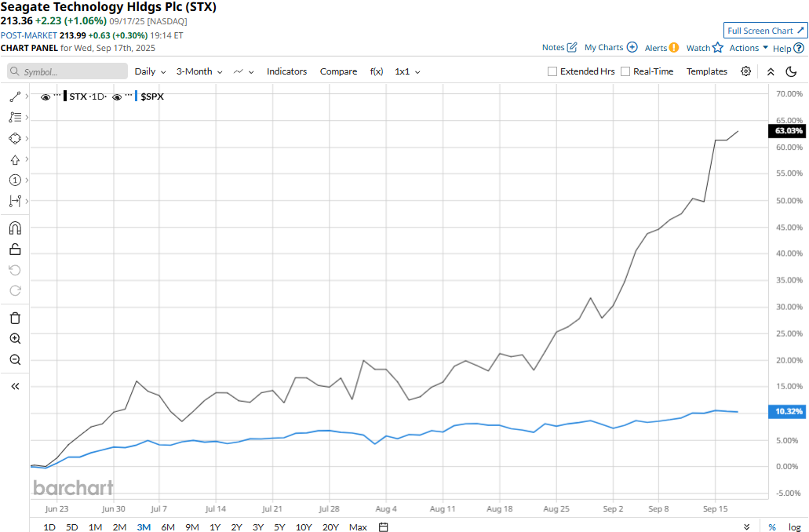This screenshot has width=809, height=532.
Task: Enable Real-Time checkbox
Action: click(x=625, y=71)
